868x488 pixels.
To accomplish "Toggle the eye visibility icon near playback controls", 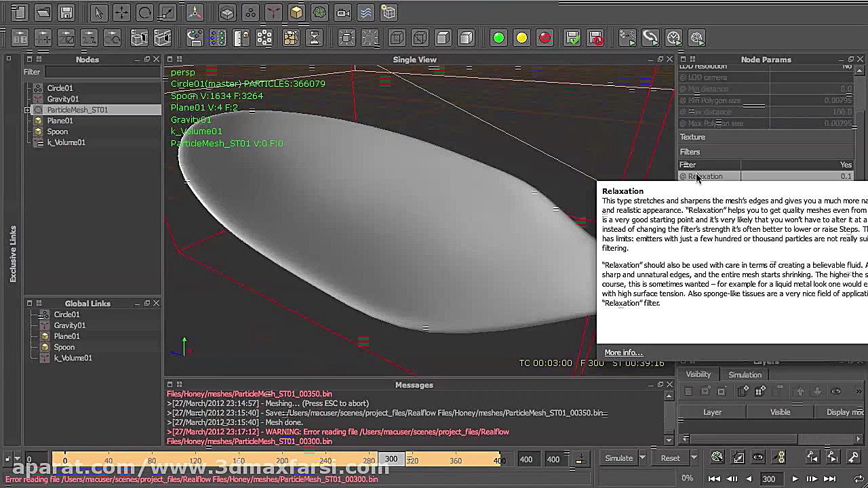I will pyautogui.click(x=758, y=457).
